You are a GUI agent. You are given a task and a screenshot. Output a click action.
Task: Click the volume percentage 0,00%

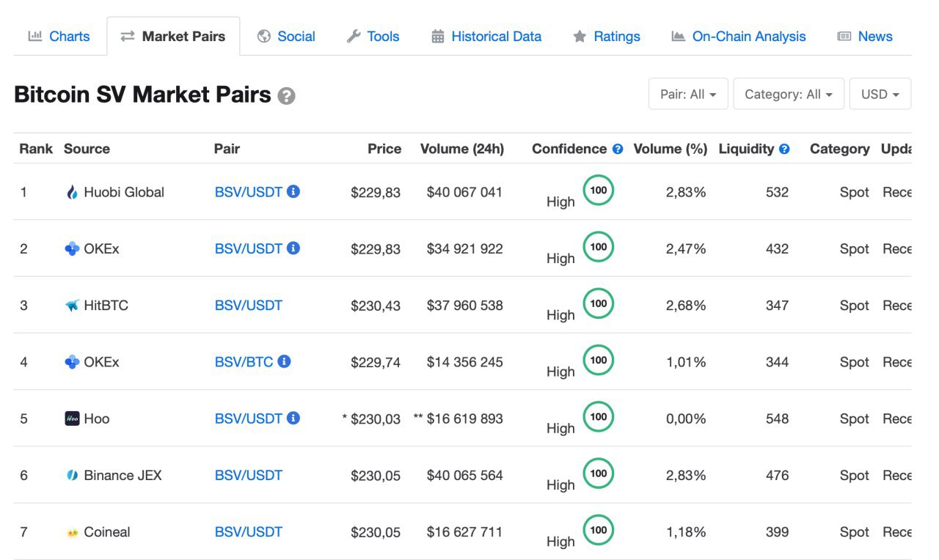[686, 419]
